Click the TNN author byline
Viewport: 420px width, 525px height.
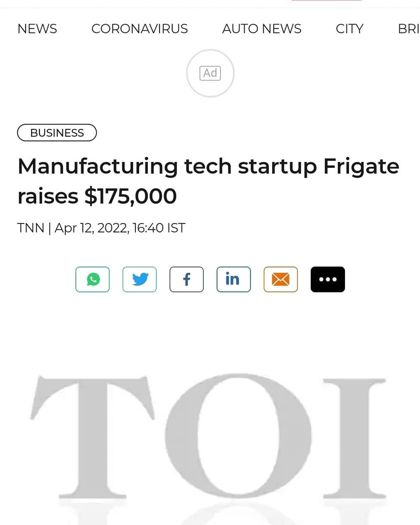coord(31,228)
